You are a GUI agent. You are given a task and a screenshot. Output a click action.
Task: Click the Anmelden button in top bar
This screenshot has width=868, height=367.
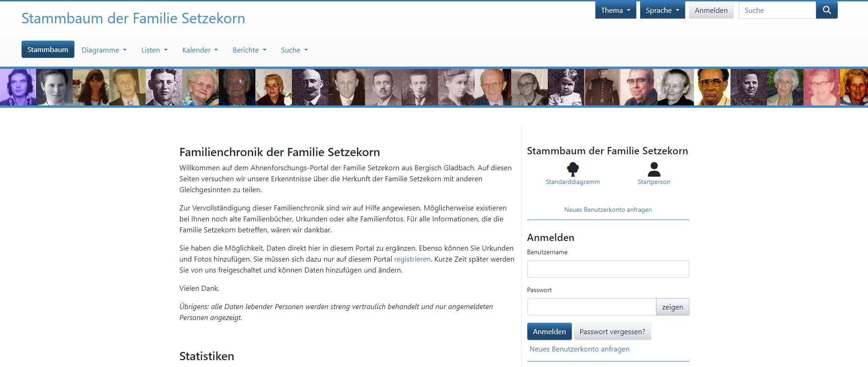[711, 10]
